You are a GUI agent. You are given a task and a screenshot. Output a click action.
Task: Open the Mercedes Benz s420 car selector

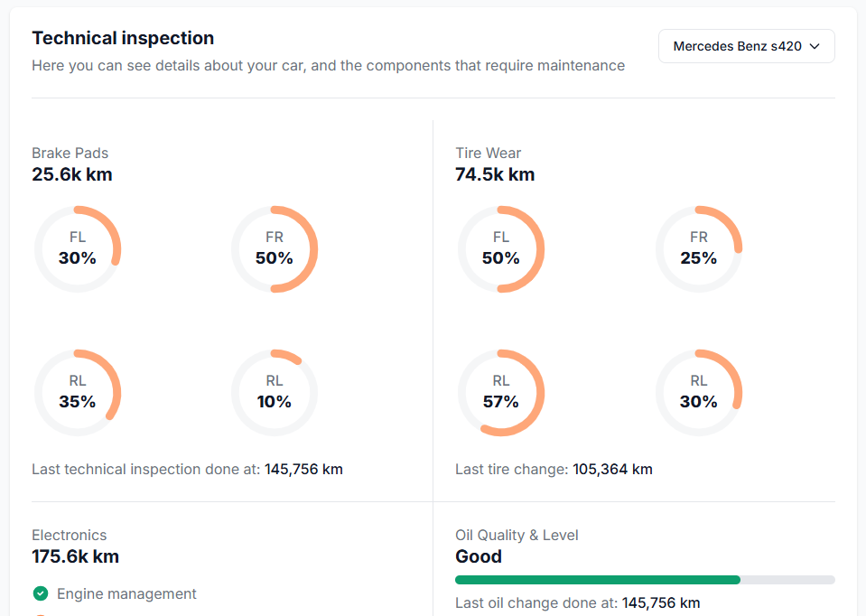click(746, 45)
